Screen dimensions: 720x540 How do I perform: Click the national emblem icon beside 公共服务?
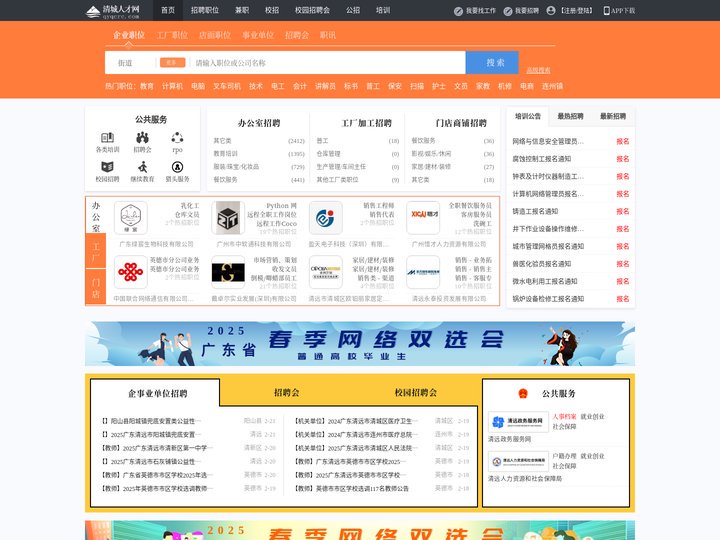coord(523,394)
